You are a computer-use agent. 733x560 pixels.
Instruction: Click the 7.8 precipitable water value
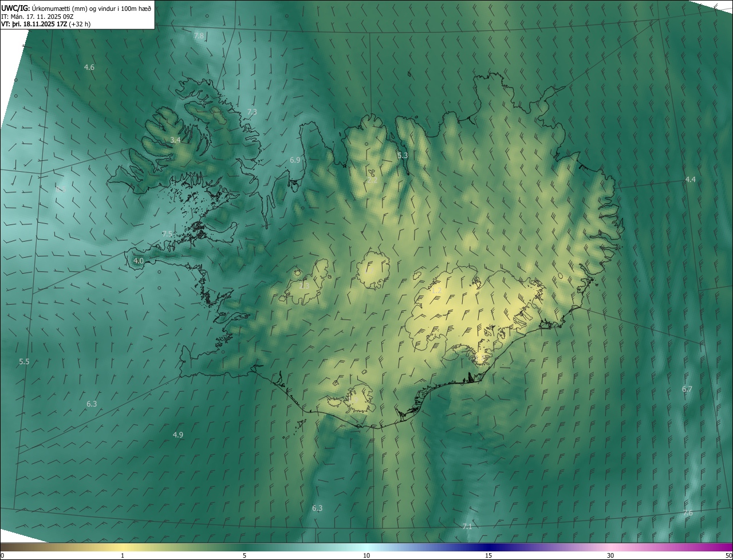tap(199, 36)
